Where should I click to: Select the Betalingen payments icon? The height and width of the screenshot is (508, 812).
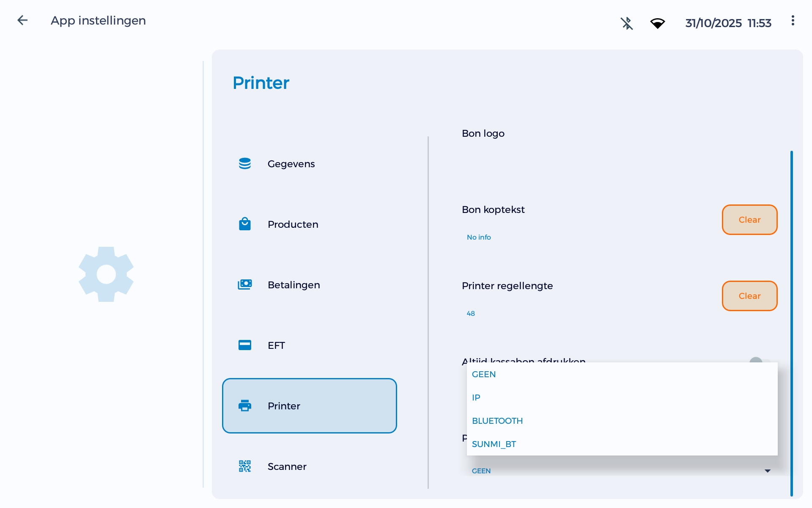245,284
